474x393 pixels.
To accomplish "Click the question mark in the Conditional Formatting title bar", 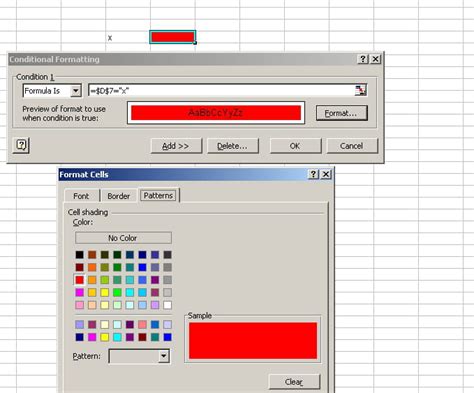I will click(x=363, y=59).
